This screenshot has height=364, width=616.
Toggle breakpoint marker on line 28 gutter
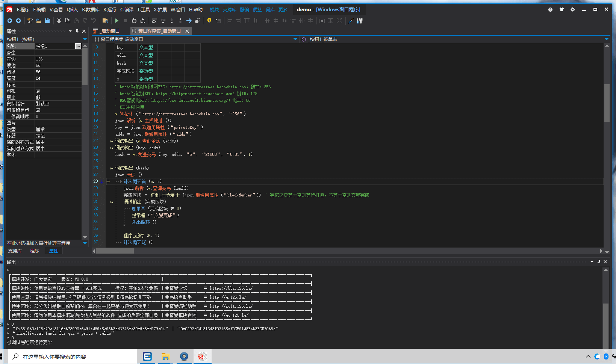point(101,181)
